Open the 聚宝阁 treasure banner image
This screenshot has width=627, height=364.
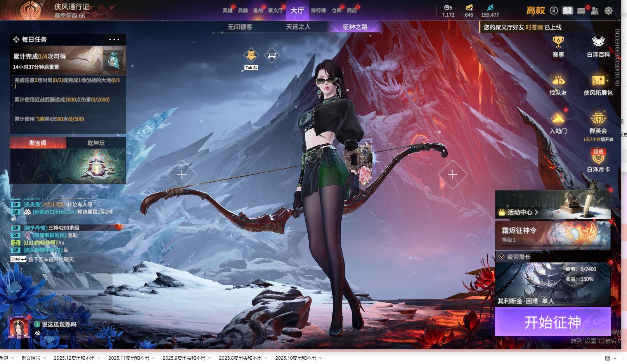coord(68,166)
